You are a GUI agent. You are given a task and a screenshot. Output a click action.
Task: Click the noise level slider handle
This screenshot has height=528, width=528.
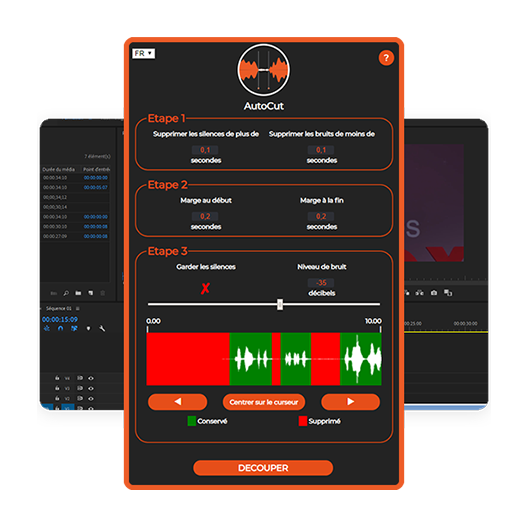click(280, 304)
